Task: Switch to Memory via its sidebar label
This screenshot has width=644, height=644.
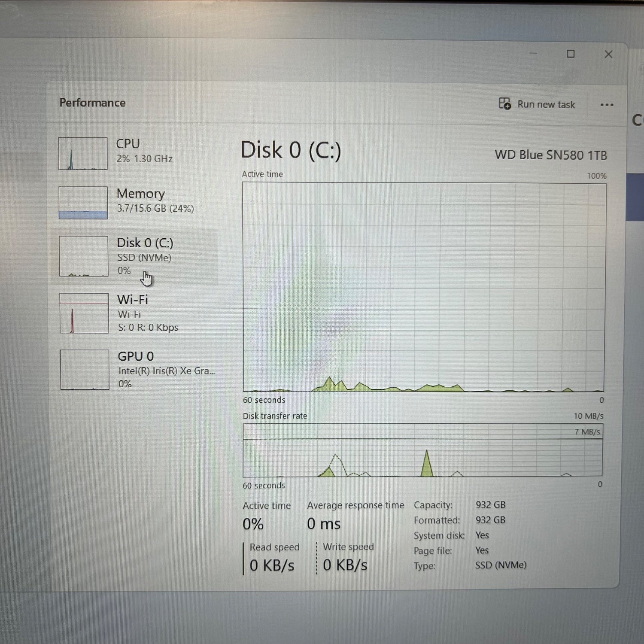Action: point(140,194)
